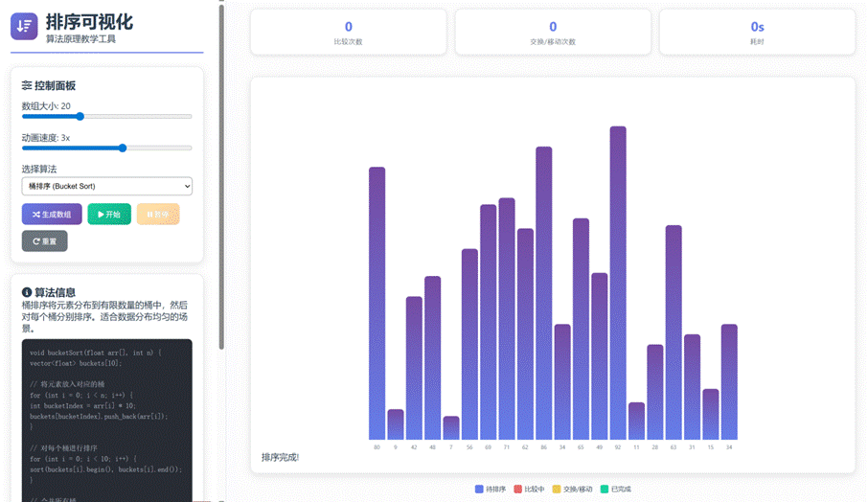Click the yellow 交换/移动 legend swatch
This screenshot has width=868, height=502.
(x=558, y=490)
